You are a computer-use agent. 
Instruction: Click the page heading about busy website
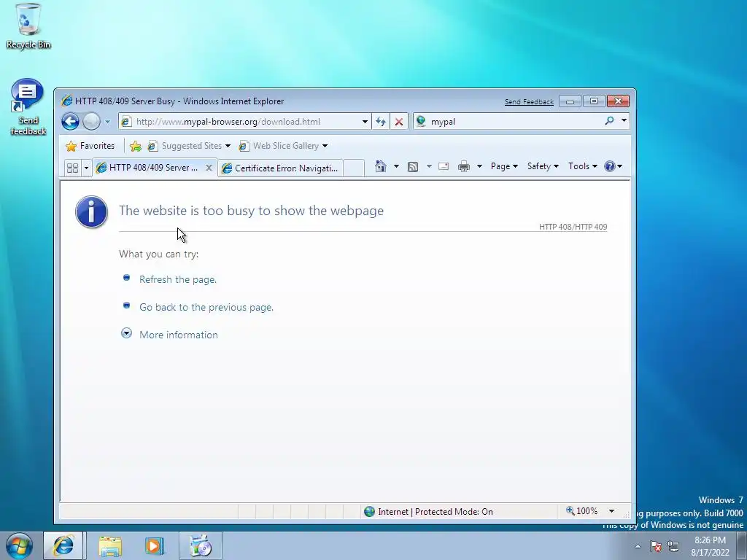(x=251, y=211)
